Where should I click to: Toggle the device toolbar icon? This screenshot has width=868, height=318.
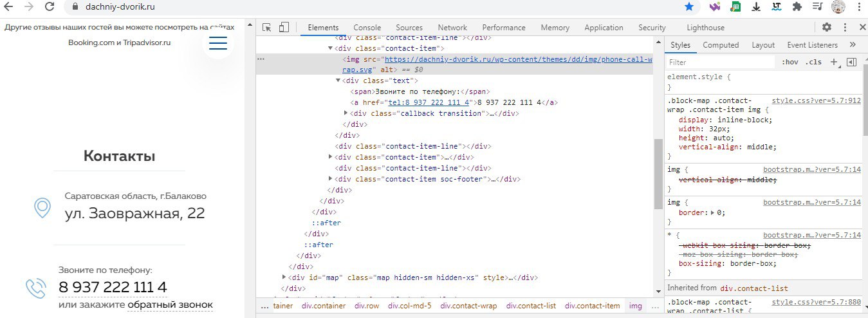(x=284, y=27)
